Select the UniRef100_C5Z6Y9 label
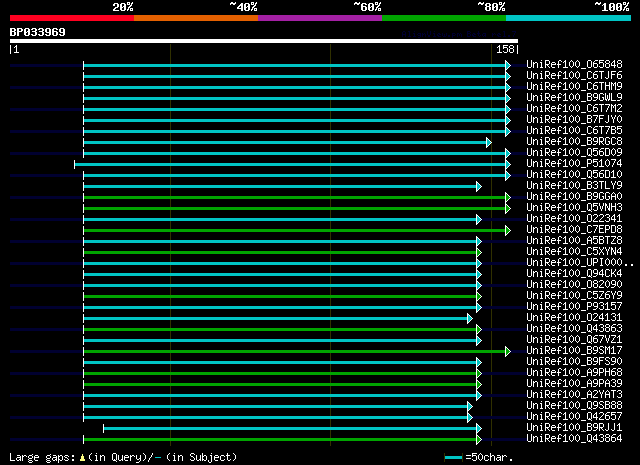Screen dimensions: 640x465 [x=574, y=296]
